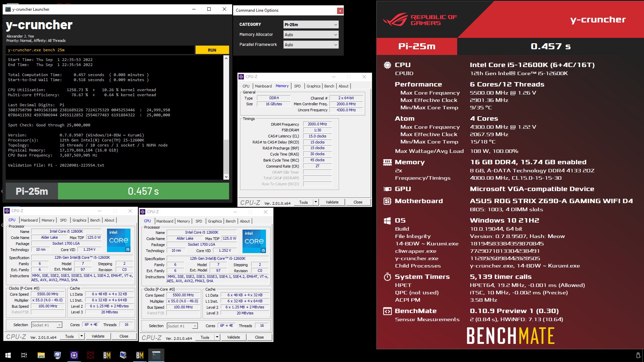Click the ROG Republic of Gamers logo
Image resolution: width=644 pixels, height=362 pixels.
coord(420,20)
